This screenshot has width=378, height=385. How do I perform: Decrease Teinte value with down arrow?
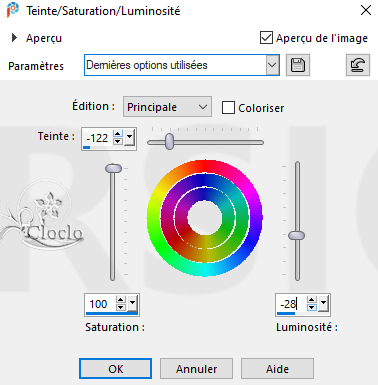[118, 141]
